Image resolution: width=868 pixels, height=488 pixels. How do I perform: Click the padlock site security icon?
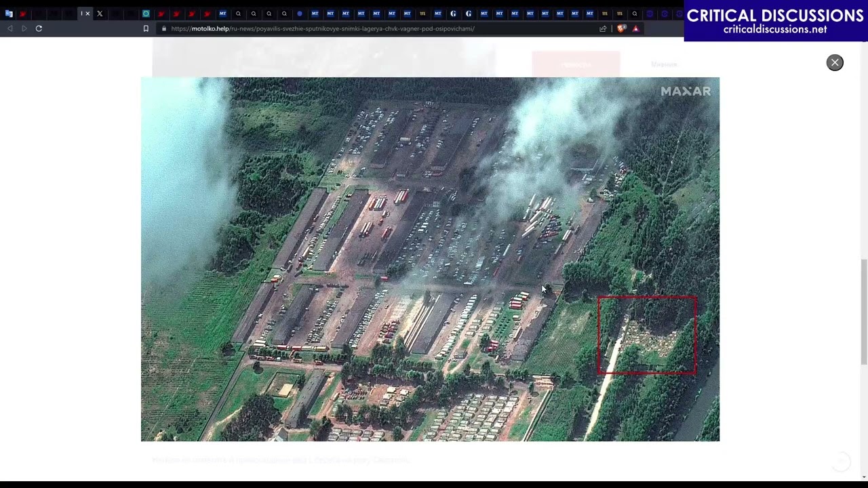[x=163, y=28]
